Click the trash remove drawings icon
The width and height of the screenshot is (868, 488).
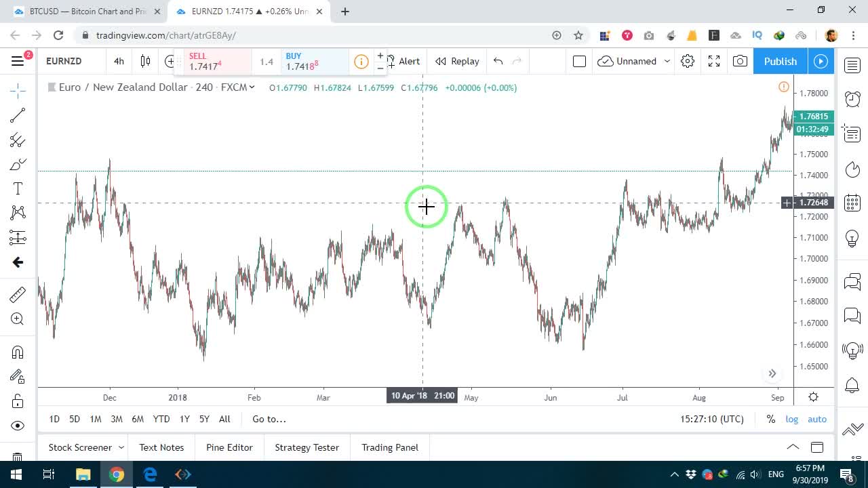(18, 457)
